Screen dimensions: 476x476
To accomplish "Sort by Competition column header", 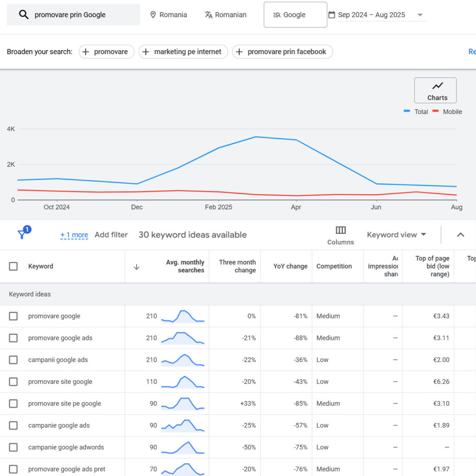I will pos(334,266).
